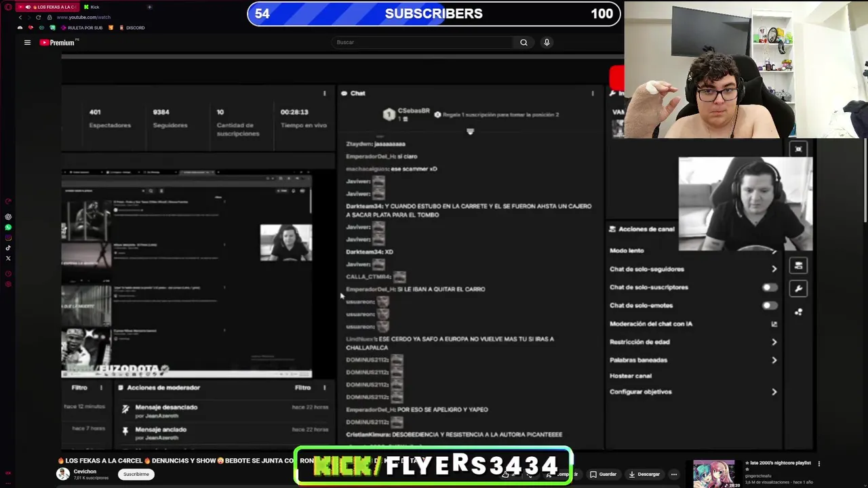Open DISCORD bookmark

132,28
